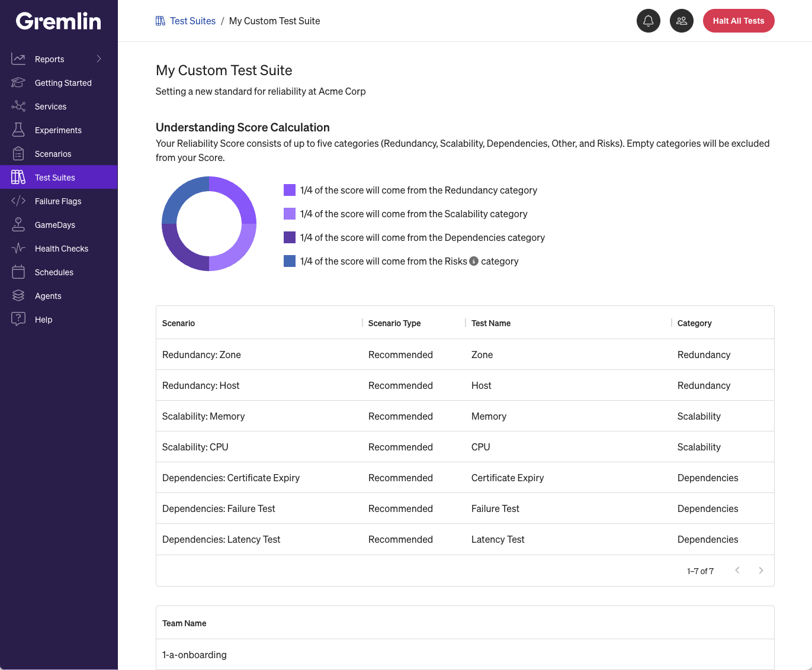Open the team members icon

[x=682, y=21]
